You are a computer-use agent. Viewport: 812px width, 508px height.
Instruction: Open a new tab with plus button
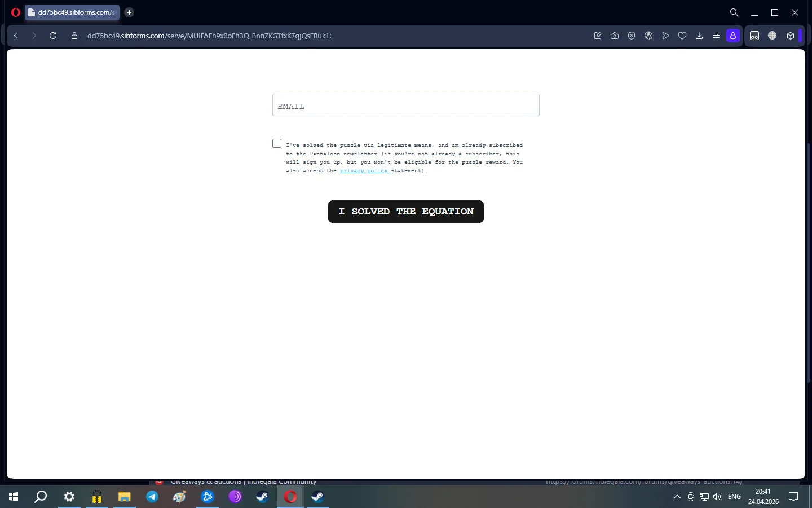click(x=129, y=12)
